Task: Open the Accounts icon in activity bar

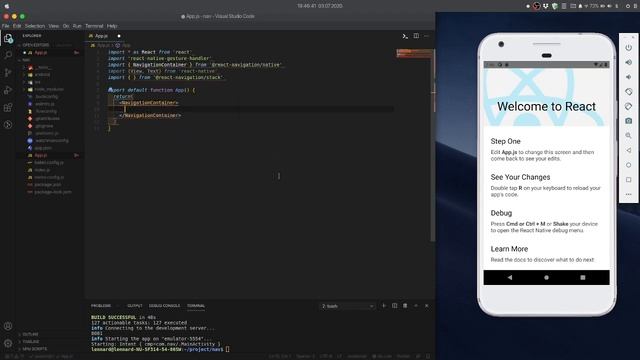Action: coord(8,326)
